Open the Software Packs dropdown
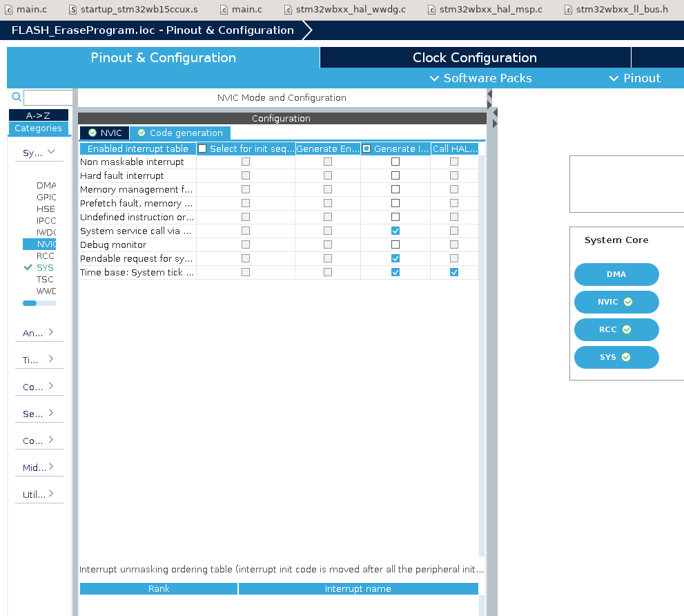684x616 pixels. tap(480, 78)
